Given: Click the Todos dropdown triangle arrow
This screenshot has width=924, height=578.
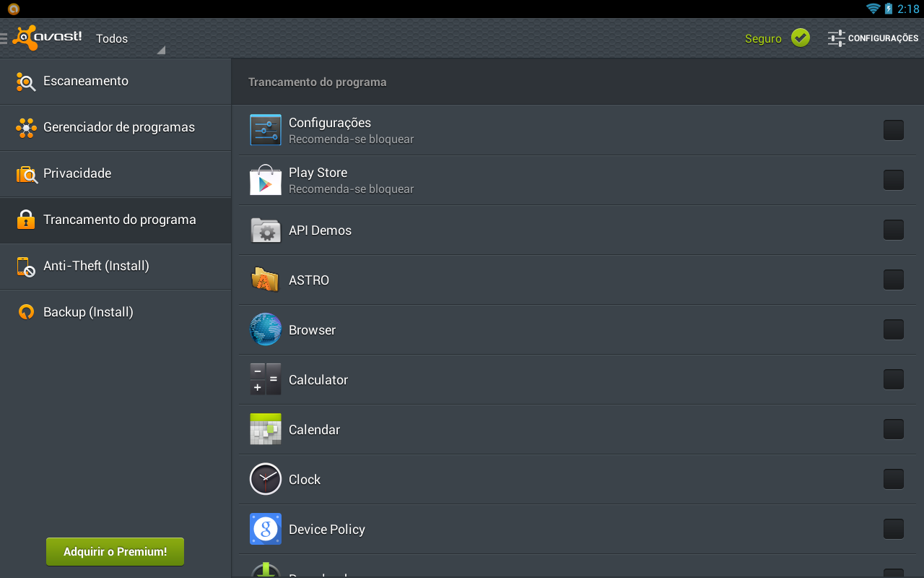Looking at the screenshot, I should (160, 50).
